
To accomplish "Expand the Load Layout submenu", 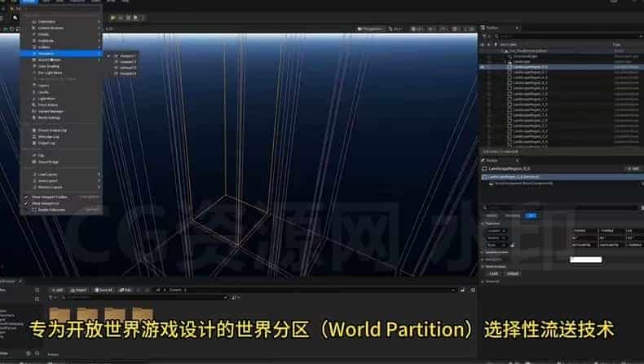I will 61,175.
